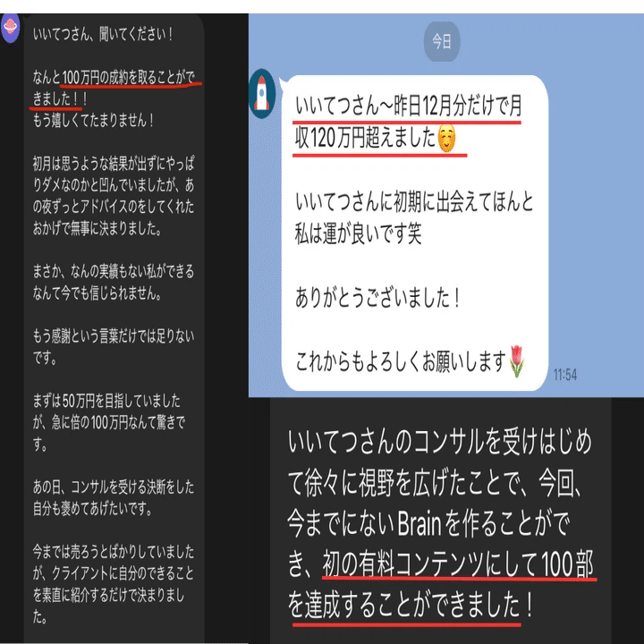Click the line もう嬉しくてたまりません！
Viewport: 644px width, 644px height.
point(93,121)
